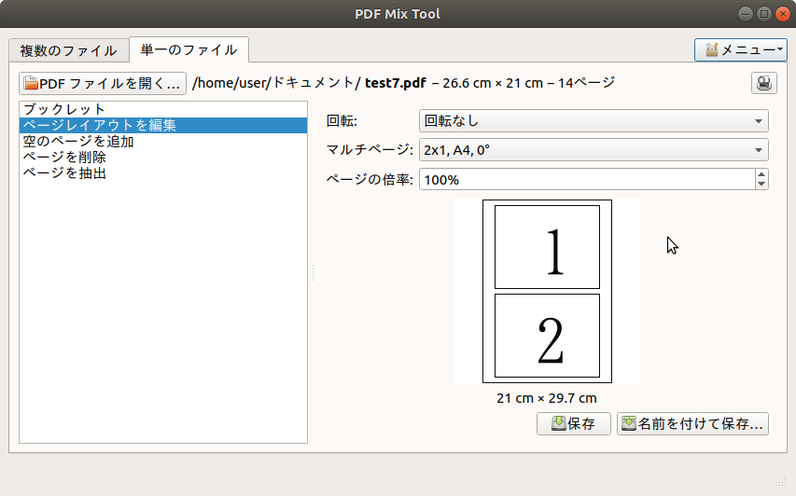Click 名前を付けて保存 save-as button
The image size is (796, 496).
[692, 423]
